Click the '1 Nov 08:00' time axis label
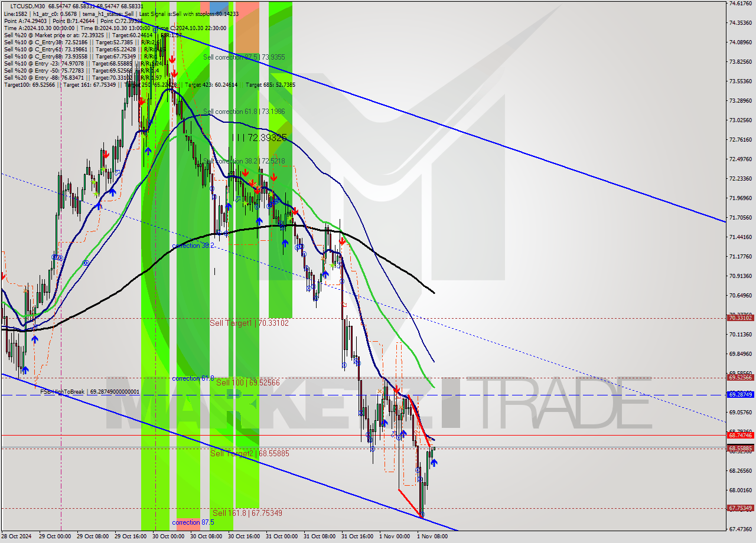756x543 pixels. click(432, 537)
